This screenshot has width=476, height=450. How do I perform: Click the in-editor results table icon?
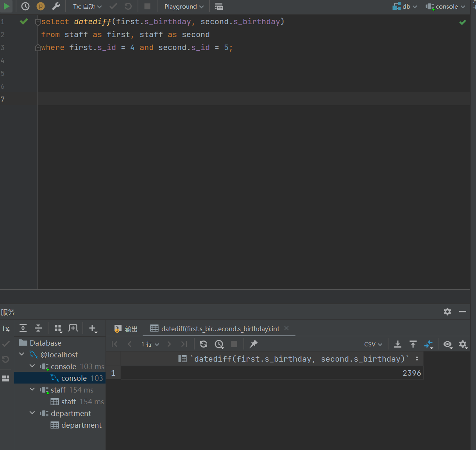point(219,6)
